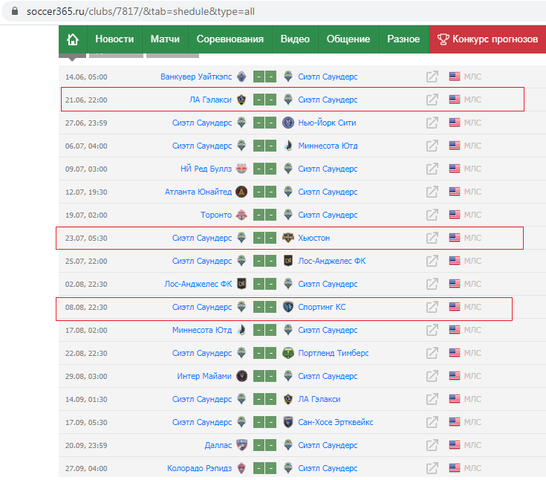The height and width of the screenshot is (480, 546).
Task: Click ЛА Гэлакси link in 14.09 row
Action: 319,399
